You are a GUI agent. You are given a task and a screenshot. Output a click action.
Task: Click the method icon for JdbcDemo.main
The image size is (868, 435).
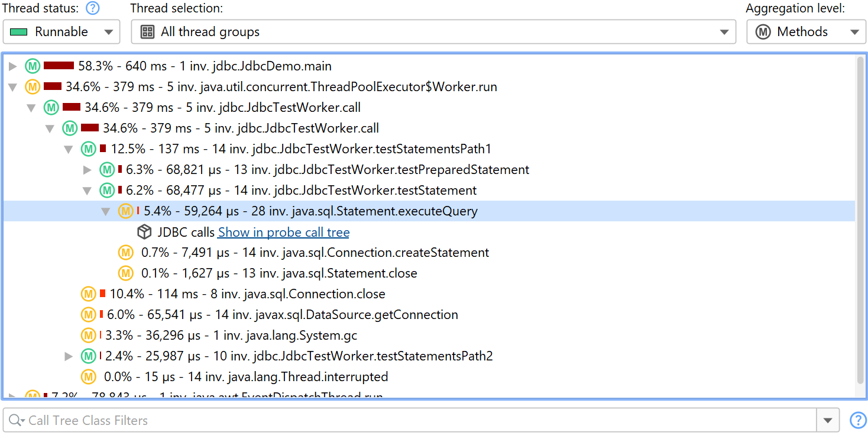point(33,66)
